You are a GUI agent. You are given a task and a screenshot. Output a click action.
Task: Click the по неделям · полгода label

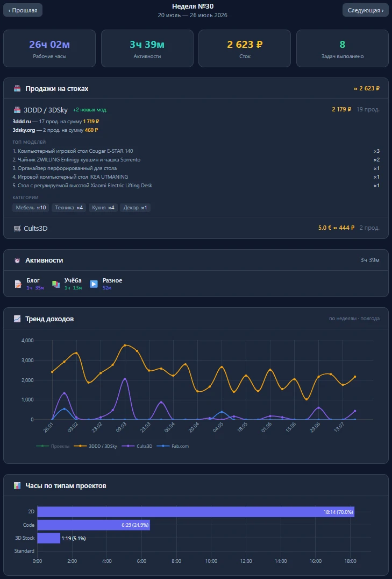(354, 319)
